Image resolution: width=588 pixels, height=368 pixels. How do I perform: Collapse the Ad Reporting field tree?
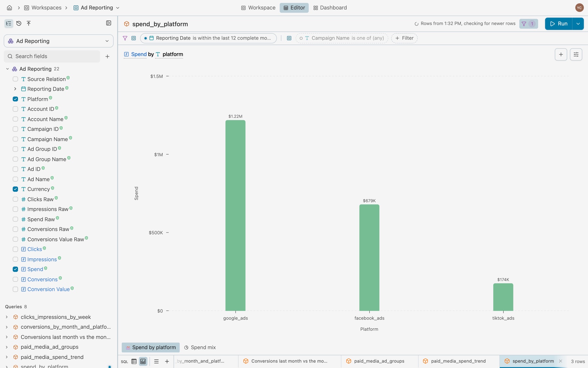coord(8,69)
